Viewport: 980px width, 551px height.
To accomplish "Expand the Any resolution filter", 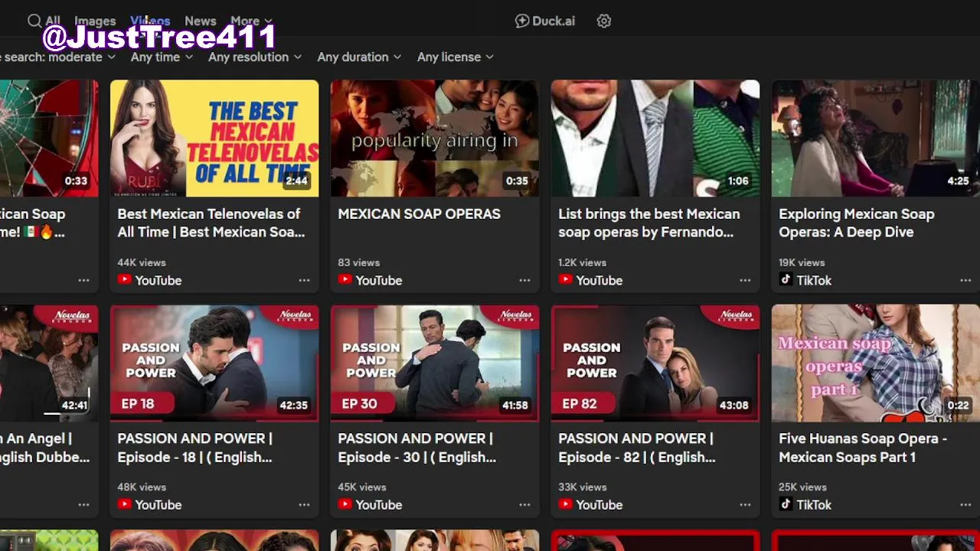I will point(255,57).
